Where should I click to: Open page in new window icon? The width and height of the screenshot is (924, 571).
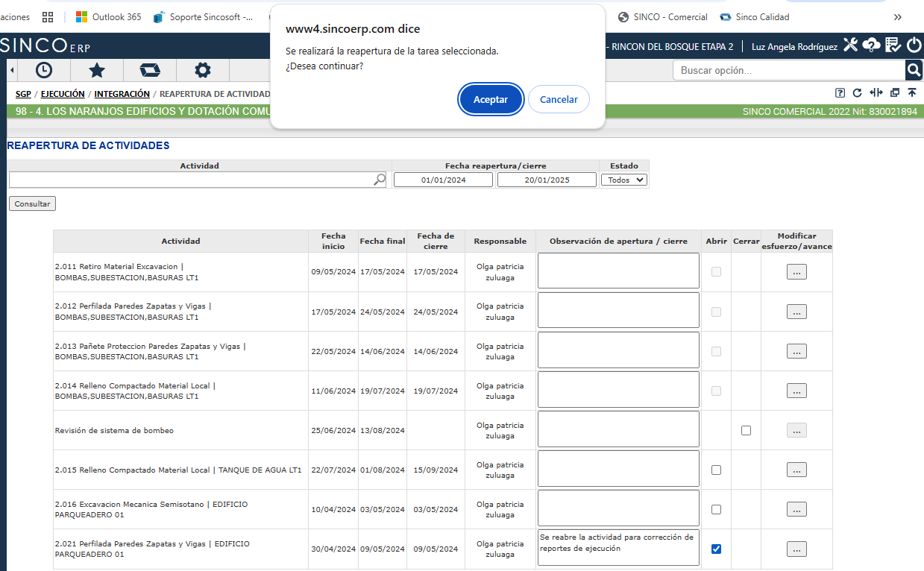tap(894, 93)
